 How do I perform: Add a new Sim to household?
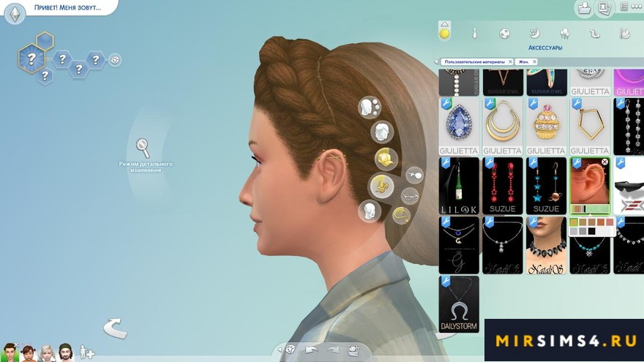(x=86, y=352)
